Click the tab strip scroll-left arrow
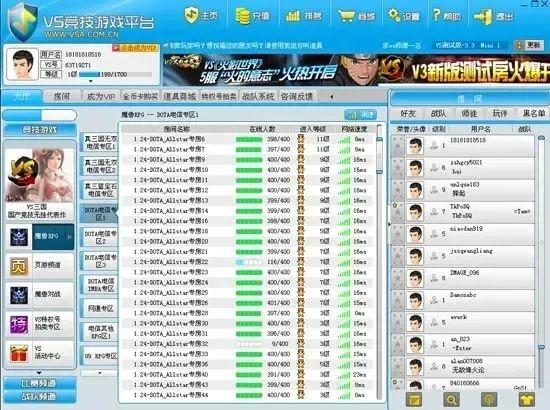550x410 pixels. pyautogui.click(x=331, y=96)
